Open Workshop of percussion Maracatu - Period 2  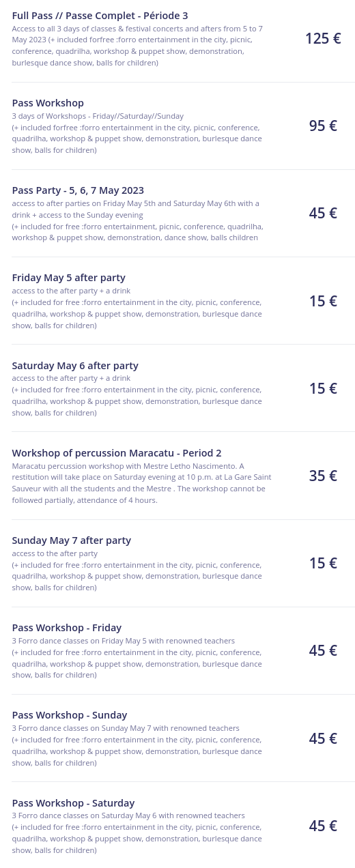pyautogui.click(x=117, y=453)
